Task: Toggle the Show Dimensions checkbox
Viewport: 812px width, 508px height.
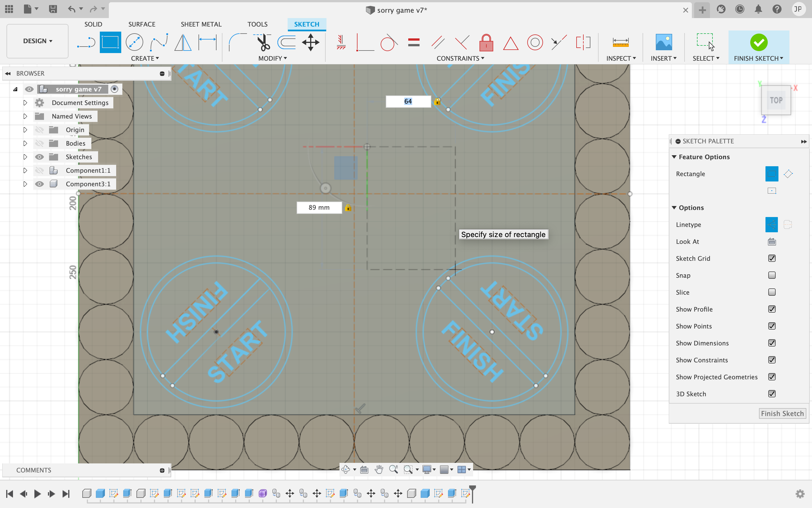Action: (x=772, y=343)
